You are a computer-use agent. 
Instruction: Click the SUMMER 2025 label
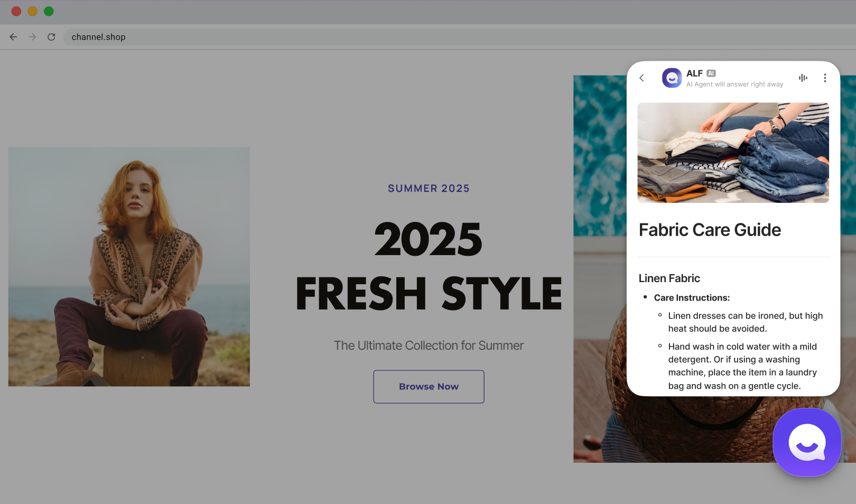(x=429, y=189)
